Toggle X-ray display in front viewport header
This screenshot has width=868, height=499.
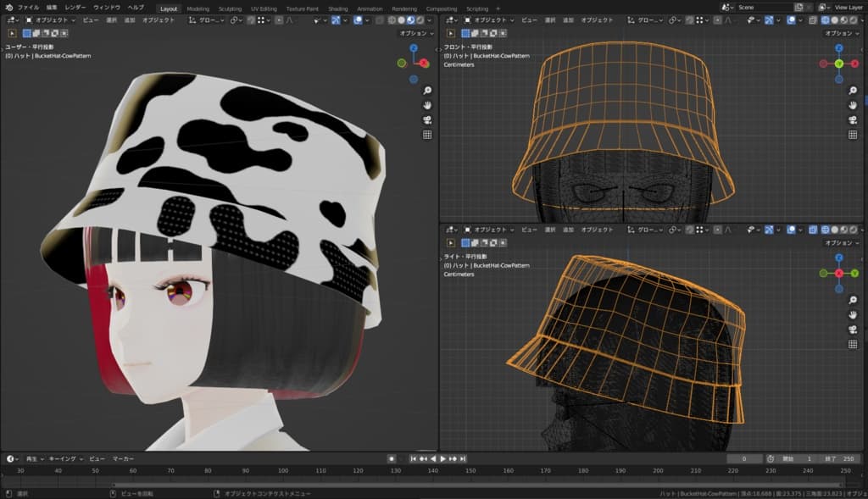tap(813, 19)
